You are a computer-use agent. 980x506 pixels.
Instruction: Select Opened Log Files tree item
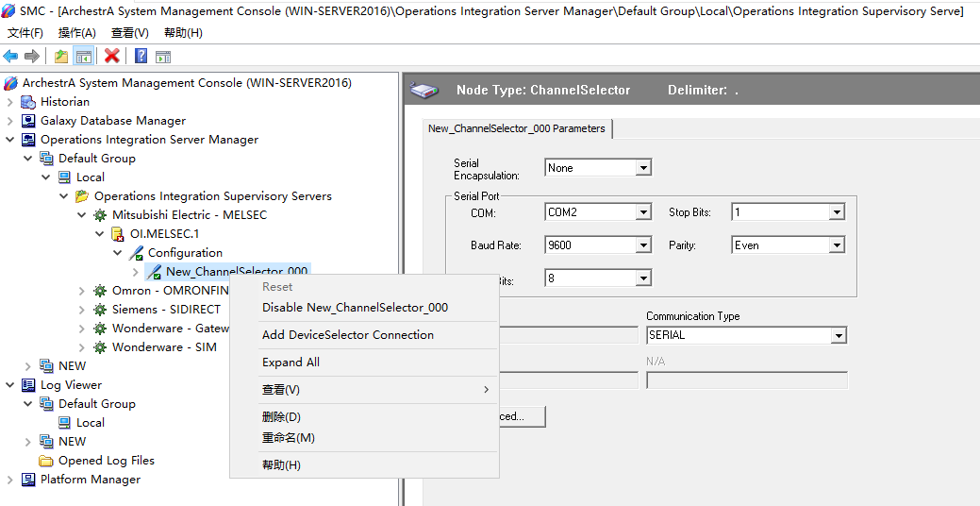coord(106,461)
